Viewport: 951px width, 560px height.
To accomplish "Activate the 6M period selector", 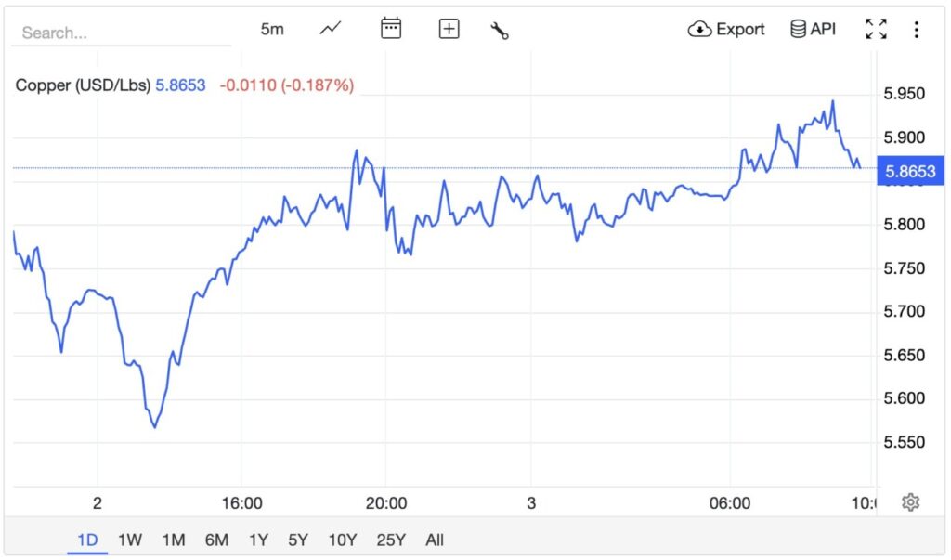I will (215, 540).
